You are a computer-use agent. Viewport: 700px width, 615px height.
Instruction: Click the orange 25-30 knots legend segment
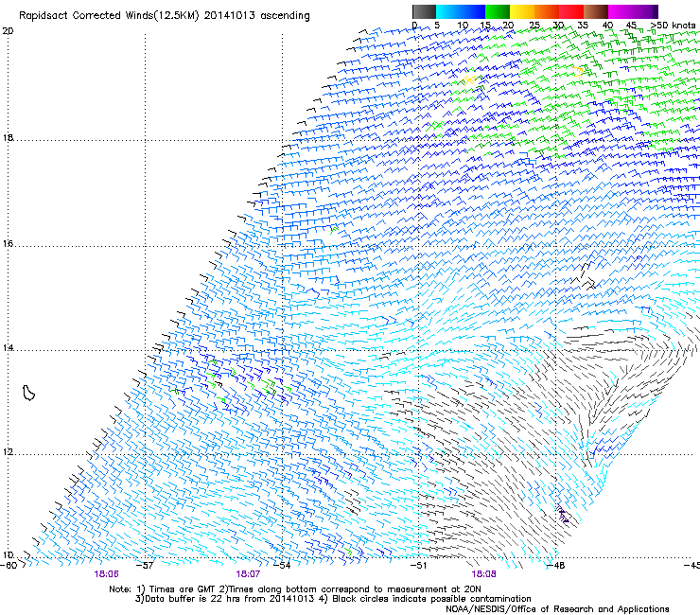[547, 11]
